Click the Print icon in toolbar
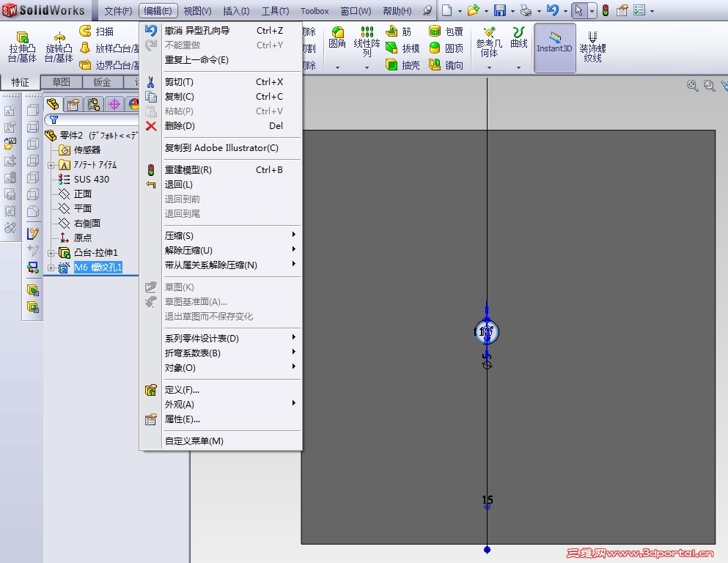Screen dimensions: 728x563 coord(526,10)
